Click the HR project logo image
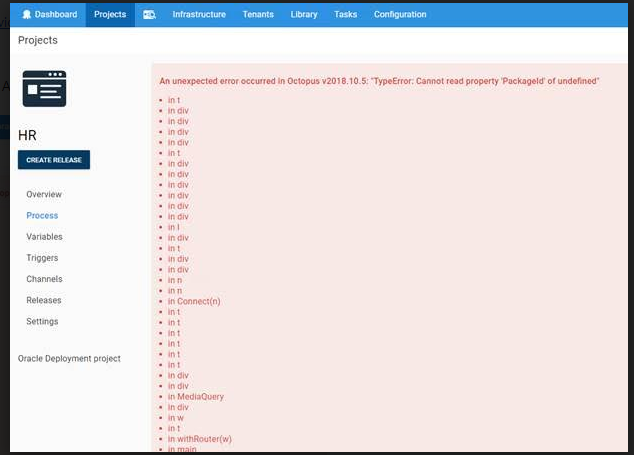The height and width of the screenshot is (455, 634). (44, 89)
